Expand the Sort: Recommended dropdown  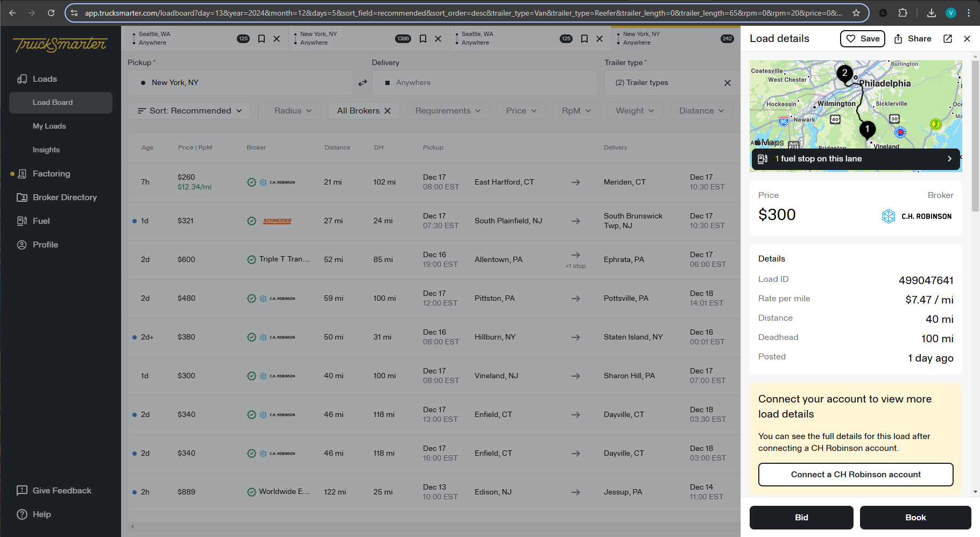[x=189, y=111]
